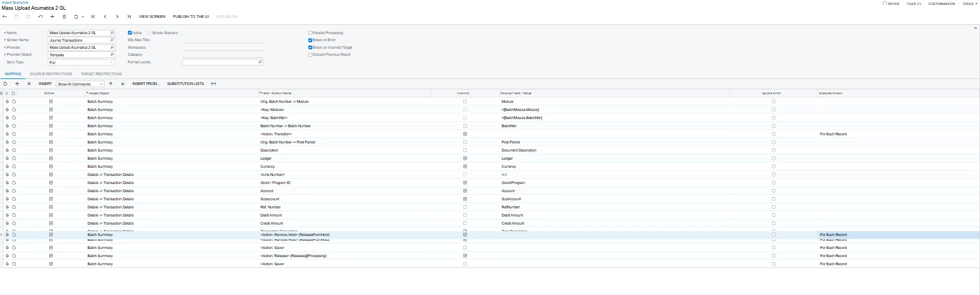This screenshot has height=295, width=980.
Task: Click the Source Field / Value column header
Action: pos(516,93)
